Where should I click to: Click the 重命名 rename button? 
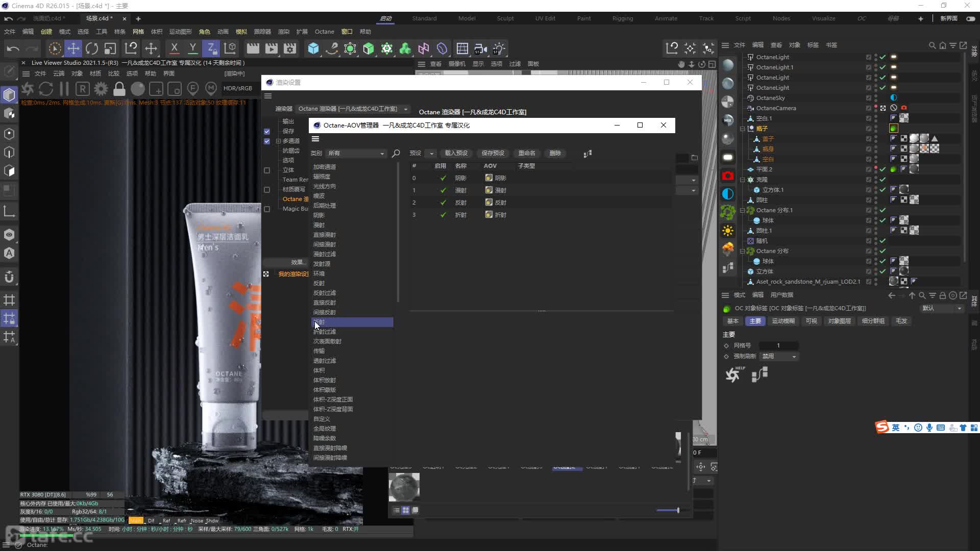point(527,153)
